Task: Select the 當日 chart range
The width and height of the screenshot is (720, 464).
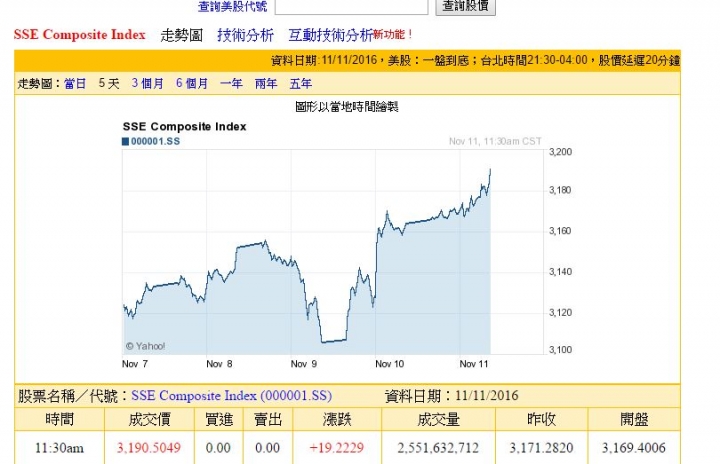Action: pyautogui.click(x=75, y=84)
